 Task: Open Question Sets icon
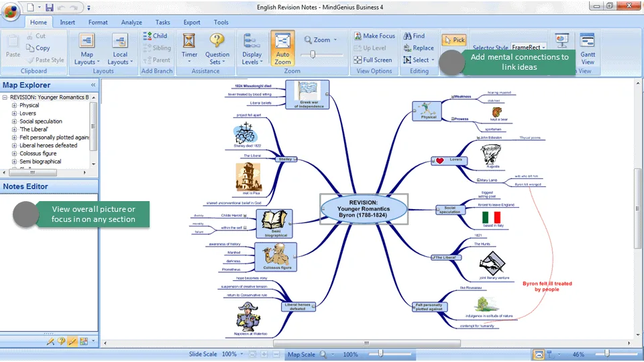(x=217, y=41)
